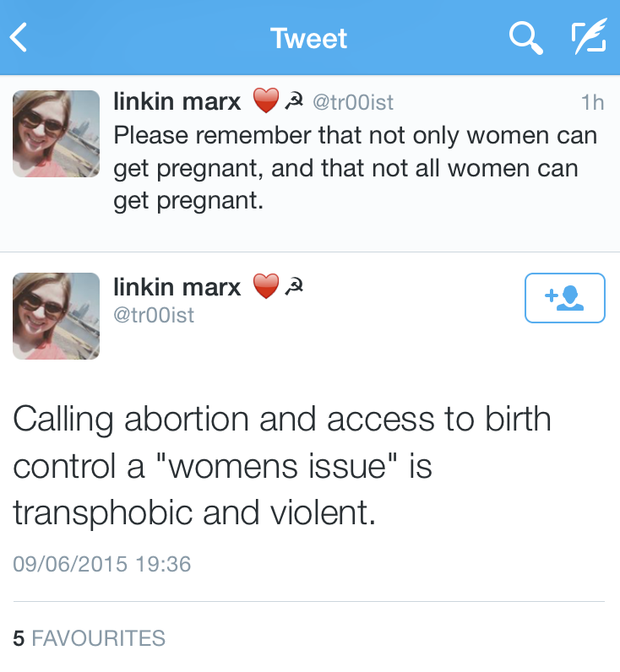Tap the @tr00ist handle in the top tweet

[353, 103]
